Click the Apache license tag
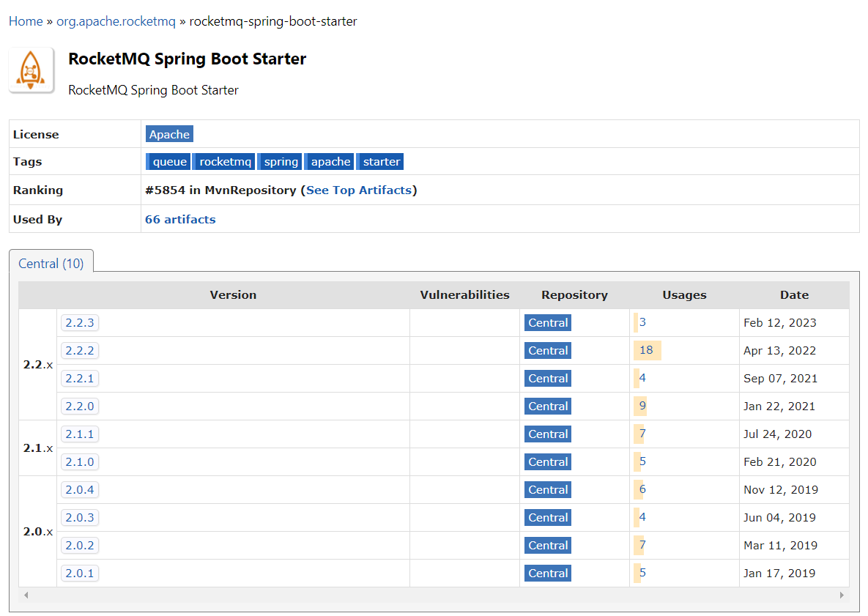The image size is (868, 616). pos(169,134)
